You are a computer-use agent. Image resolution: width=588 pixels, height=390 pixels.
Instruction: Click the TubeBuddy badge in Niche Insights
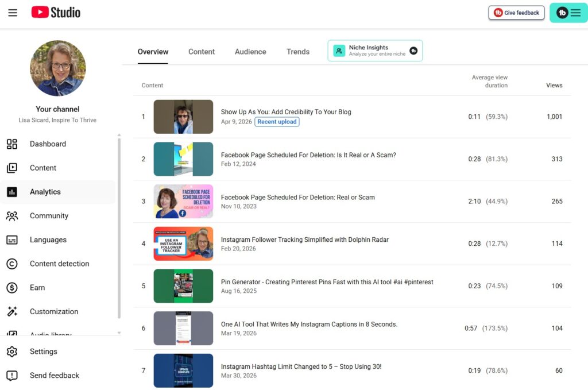coord(413,51)
